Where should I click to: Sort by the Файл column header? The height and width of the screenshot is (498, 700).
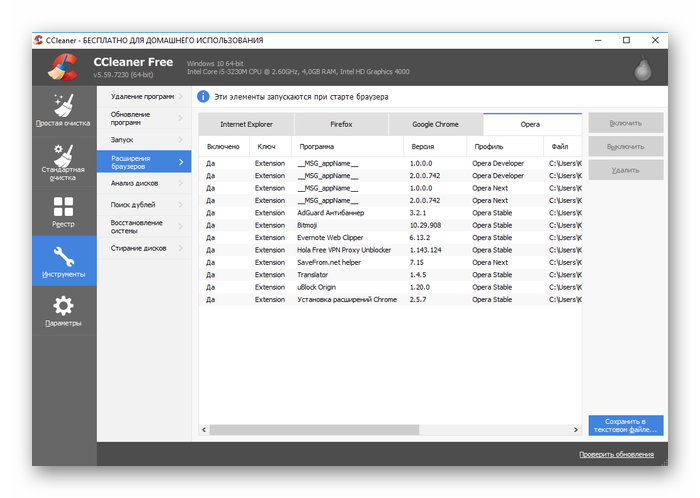pos(562,146)
